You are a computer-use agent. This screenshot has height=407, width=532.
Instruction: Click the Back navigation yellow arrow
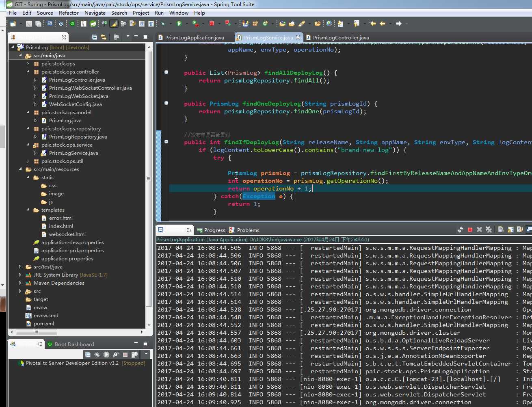point(383,24)
